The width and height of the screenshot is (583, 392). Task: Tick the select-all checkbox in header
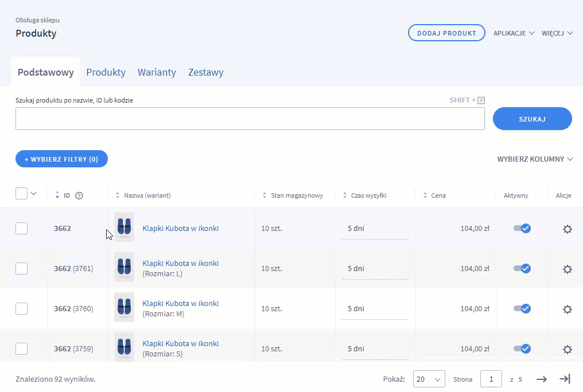click(x=22, y=193)
